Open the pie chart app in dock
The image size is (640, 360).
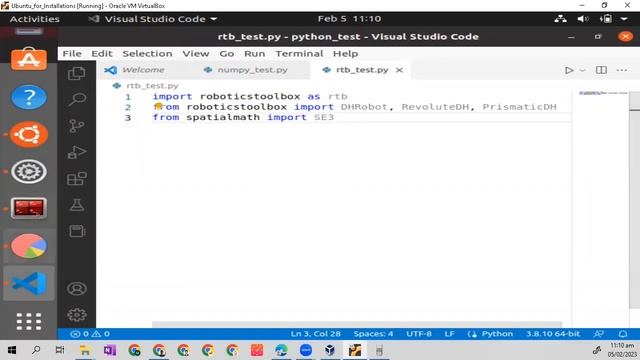[x=29, y=246]
